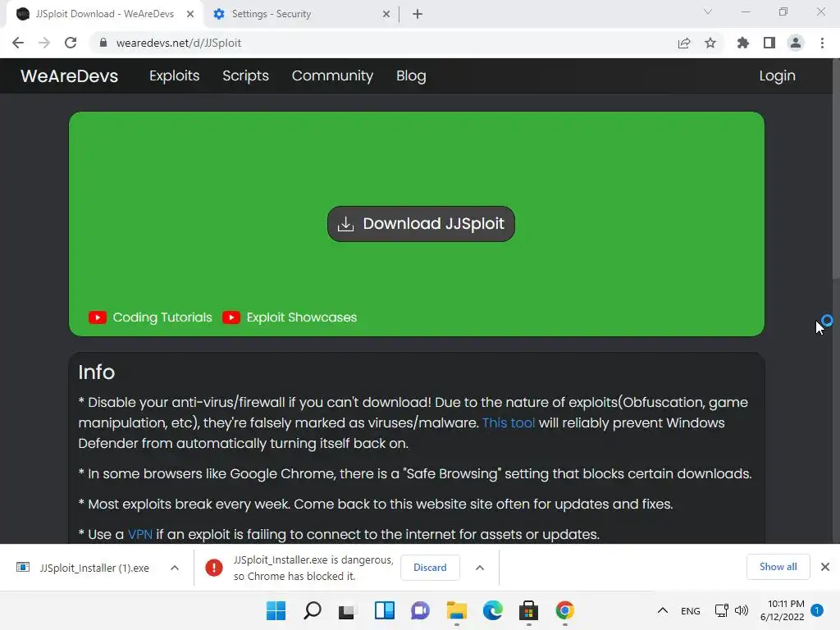Open Community in site navigation

pyautogui.click(x=332, y=76)
